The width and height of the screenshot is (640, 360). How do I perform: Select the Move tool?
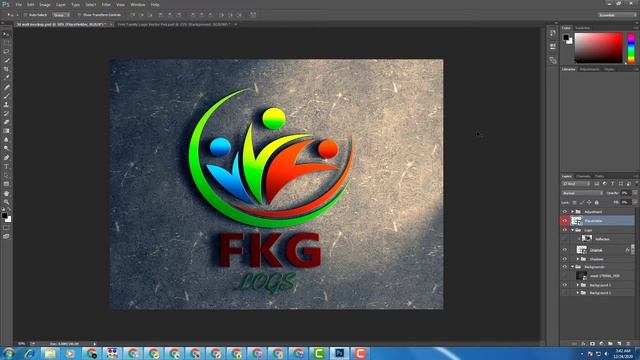point(6,34)
